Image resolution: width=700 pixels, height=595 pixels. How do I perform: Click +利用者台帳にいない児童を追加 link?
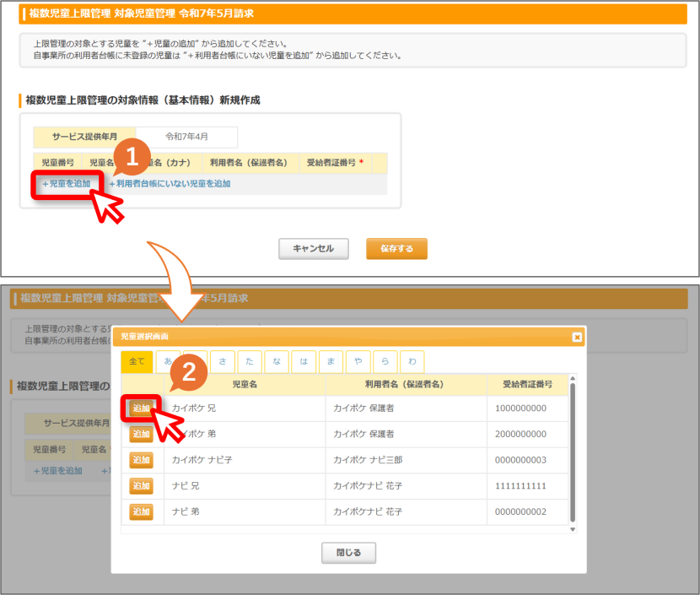(x=170, y=184)
